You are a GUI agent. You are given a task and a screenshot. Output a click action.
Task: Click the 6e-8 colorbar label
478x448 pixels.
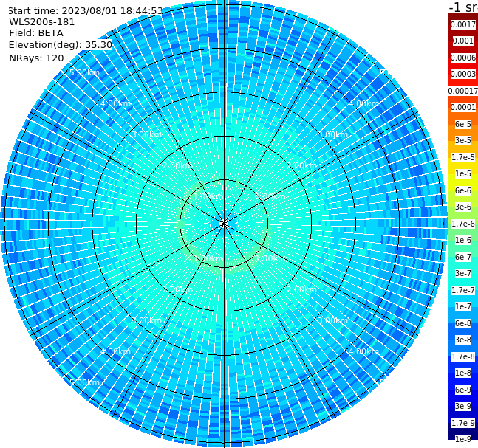[463, 323]
